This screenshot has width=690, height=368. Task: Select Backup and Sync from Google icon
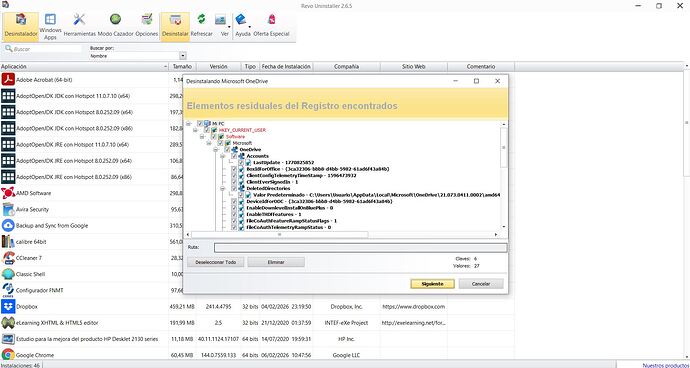point(8,225)
